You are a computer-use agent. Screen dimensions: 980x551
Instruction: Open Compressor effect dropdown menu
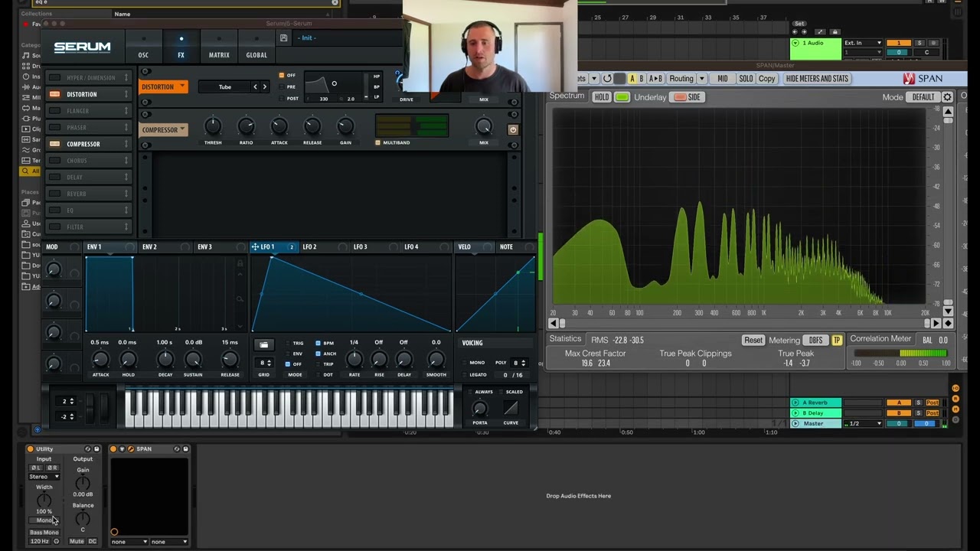point(182,129)
